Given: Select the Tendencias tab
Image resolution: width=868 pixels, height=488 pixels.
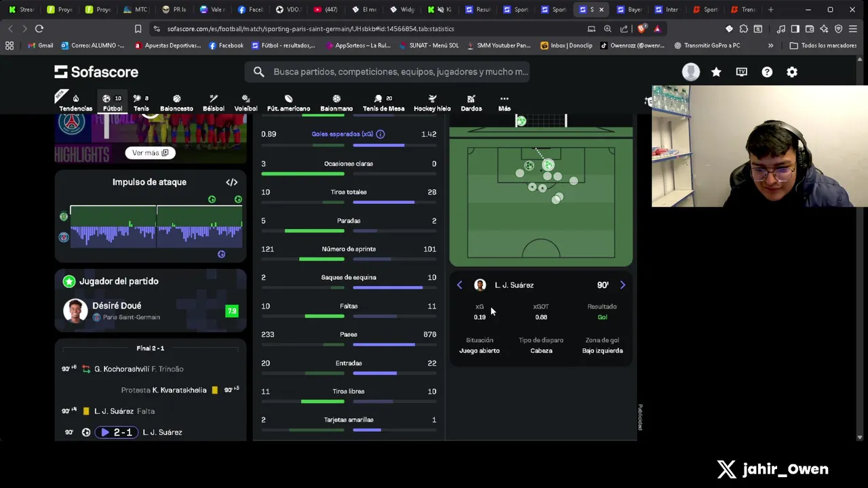Looking at the screenshot, I should pos(75,103).
